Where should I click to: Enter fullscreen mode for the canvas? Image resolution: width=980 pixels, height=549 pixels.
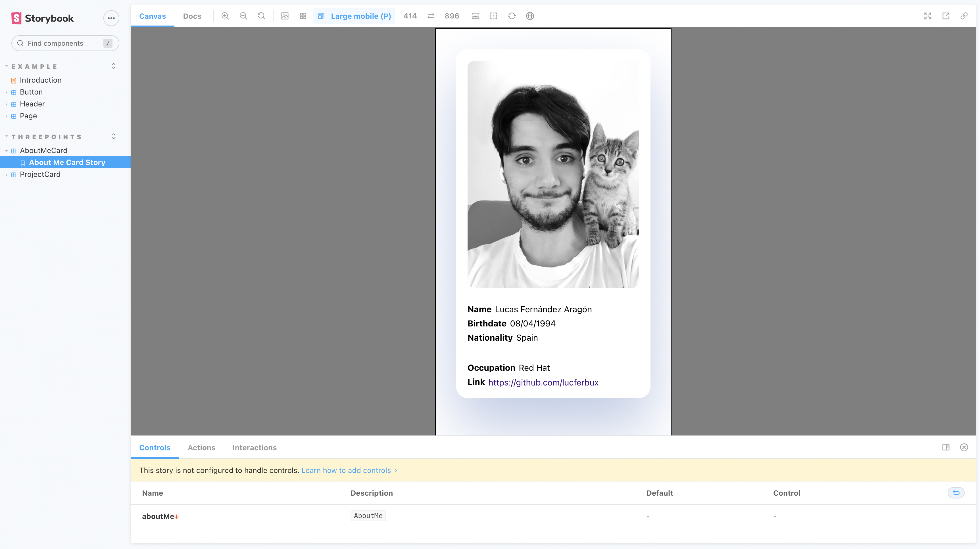pos(927,16)
